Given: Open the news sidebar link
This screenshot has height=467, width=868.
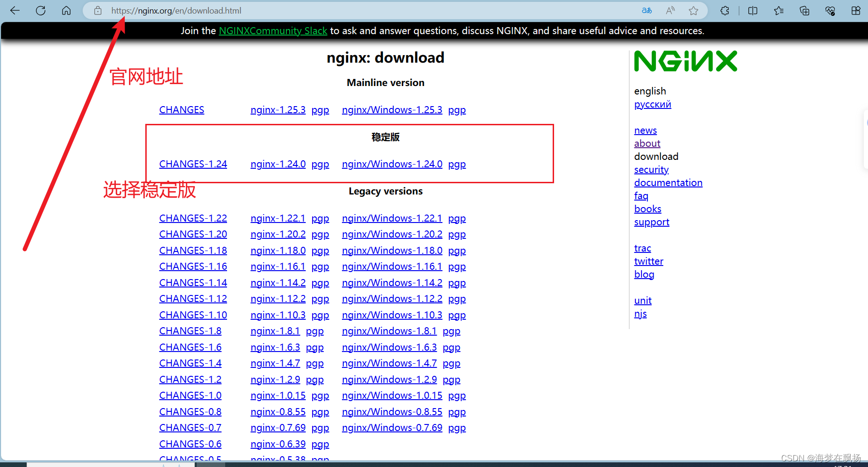Looking at the screenshot, I should point(646,130).
